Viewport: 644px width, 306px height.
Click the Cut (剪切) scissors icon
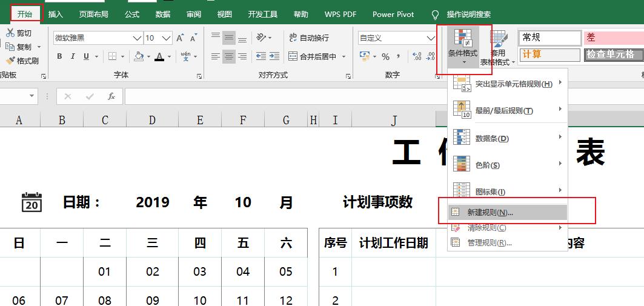coord(10,33)
